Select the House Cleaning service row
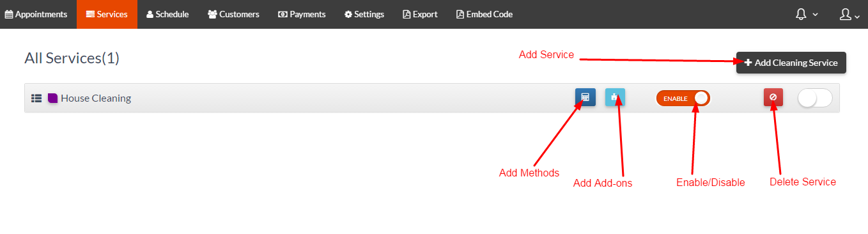868x234 pixels. tap(431, 98)
